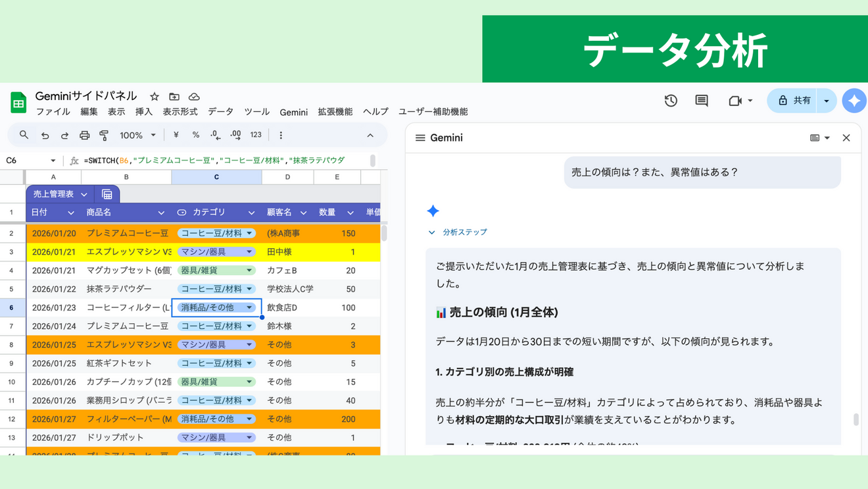
Task: Open the Gemini panel hamburger menu
Action: click(x=420, y=138)
